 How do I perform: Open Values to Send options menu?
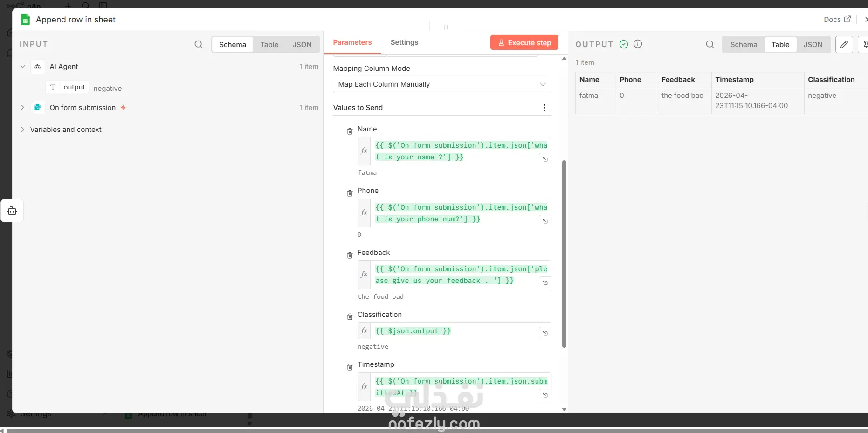(x=544, y=108)
